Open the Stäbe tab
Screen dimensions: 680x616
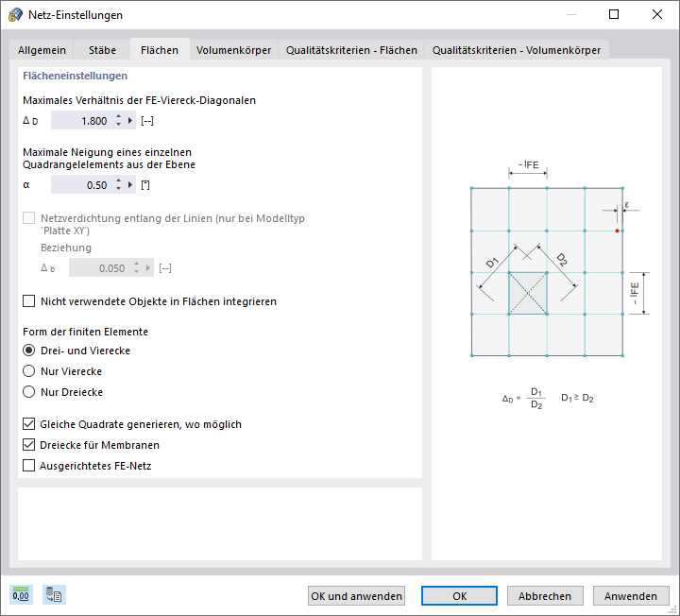click(x=102, y=50)
